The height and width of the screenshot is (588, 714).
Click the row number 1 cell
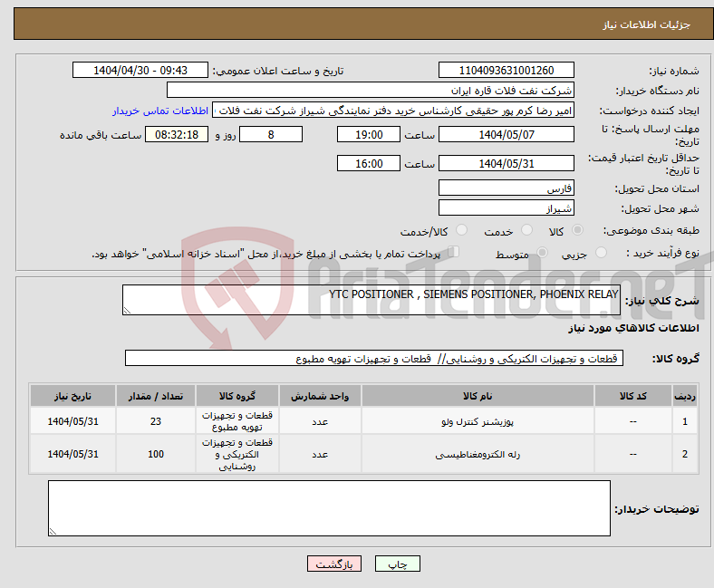[x=685, y=421]
